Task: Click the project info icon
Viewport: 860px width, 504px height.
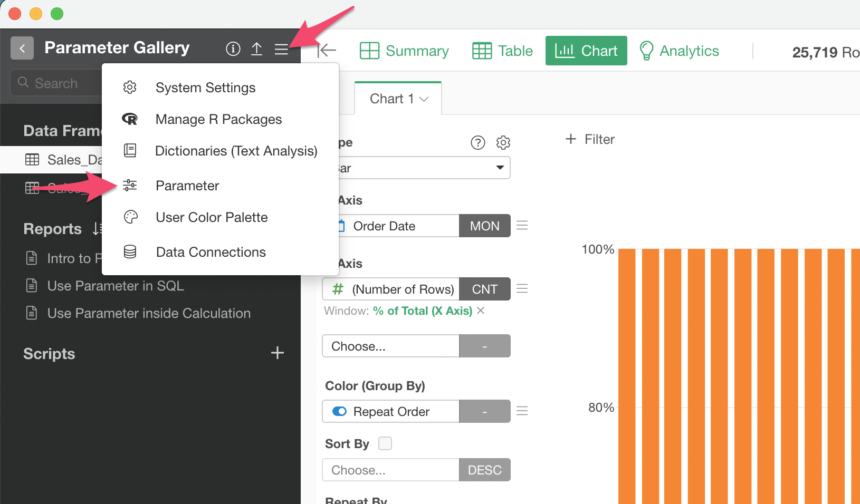Action: [233, 49]
